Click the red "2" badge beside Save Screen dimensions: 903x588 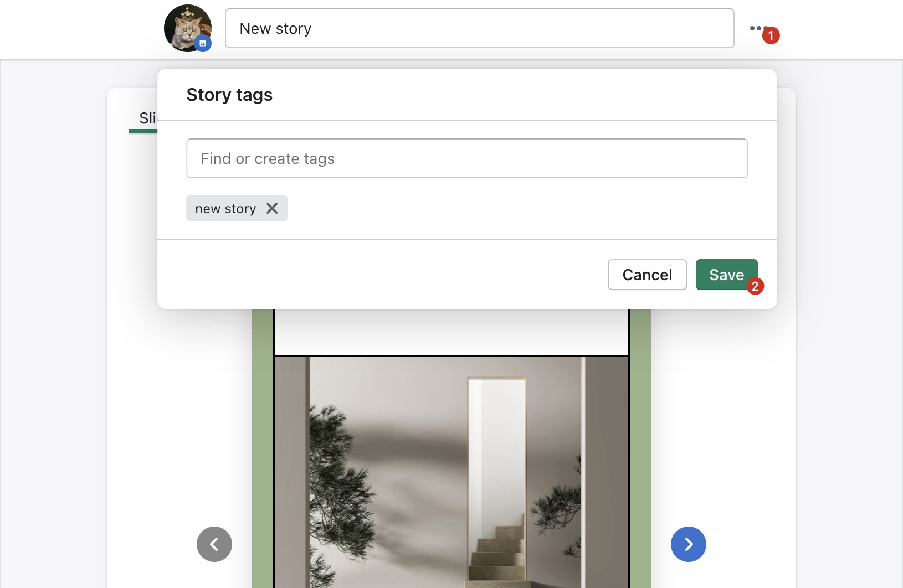pos(755,286)
